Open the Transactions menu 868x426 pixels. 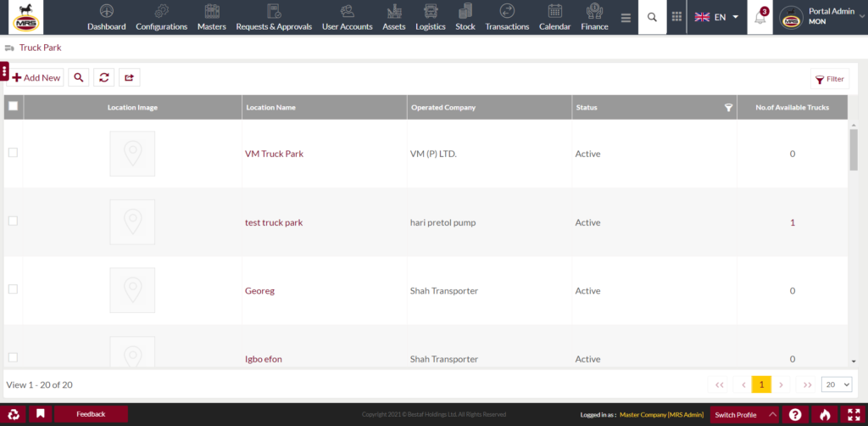(507, 17)
